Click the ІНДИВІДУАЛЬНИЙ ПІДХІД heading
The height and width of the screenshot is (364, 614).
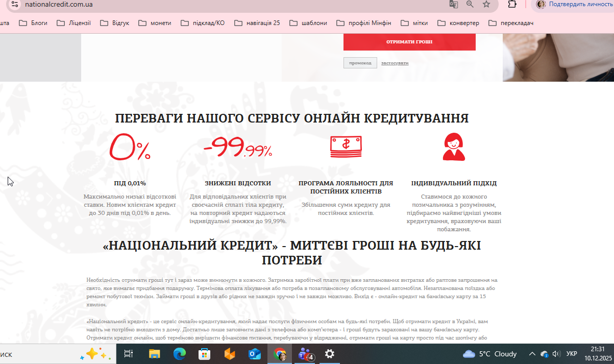454,183
